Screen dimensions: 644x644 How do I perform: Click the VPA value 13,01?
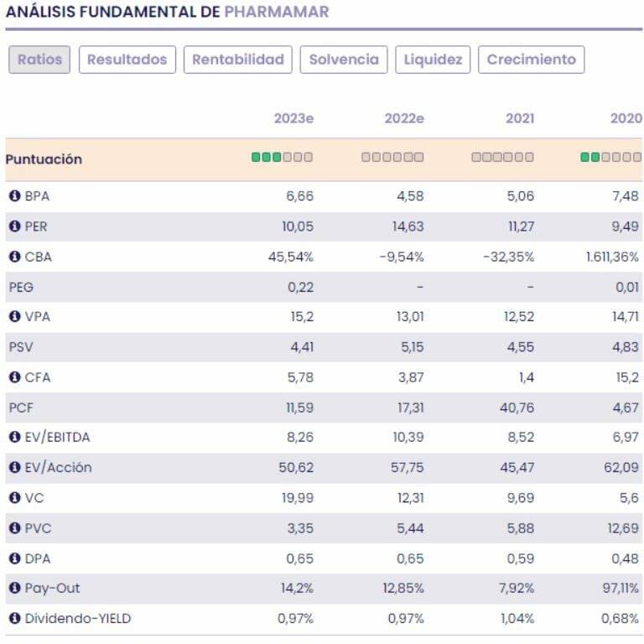tap(410, 317)
